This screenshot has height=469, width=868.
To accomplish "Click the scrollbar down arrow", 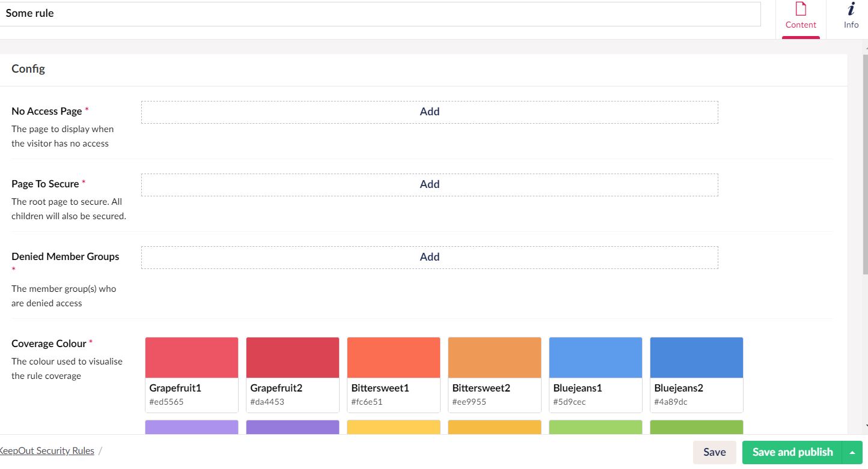I will point(865,426).
